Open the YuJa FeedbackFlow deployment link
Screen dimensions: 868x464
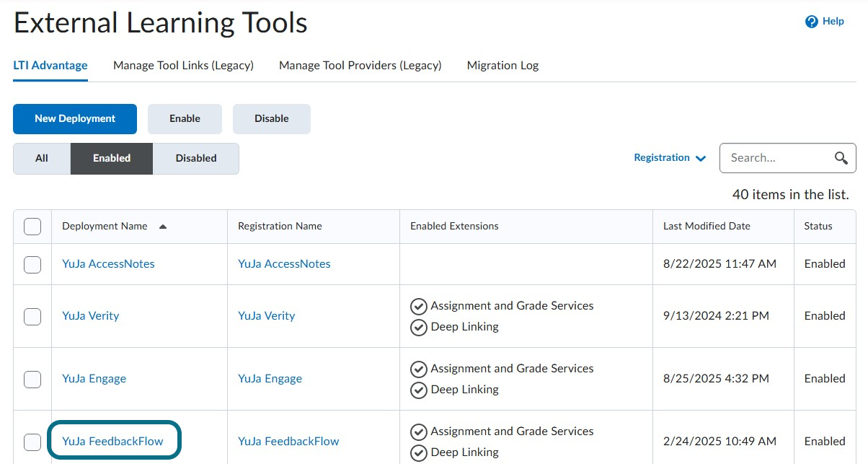[112, 442]
